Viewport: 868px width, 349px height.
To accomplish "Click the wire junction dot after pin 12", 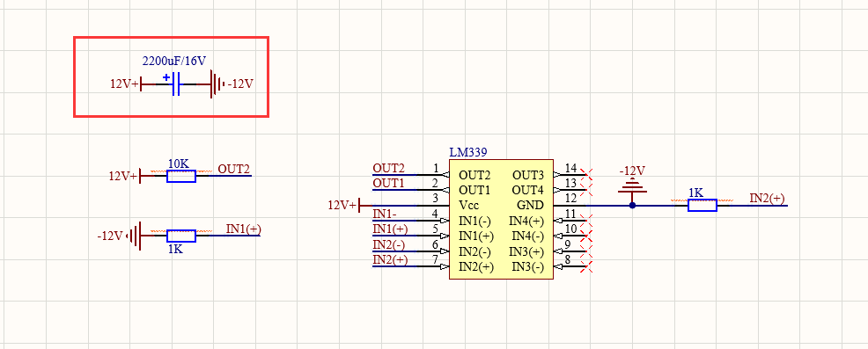I will pyautogui.click(x=633, y=205).
